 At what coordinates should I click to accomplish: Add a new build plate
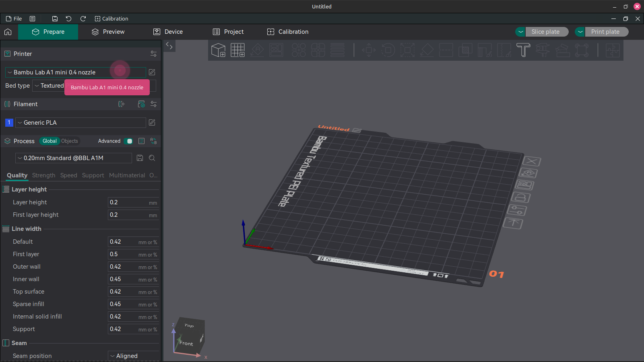237,50
